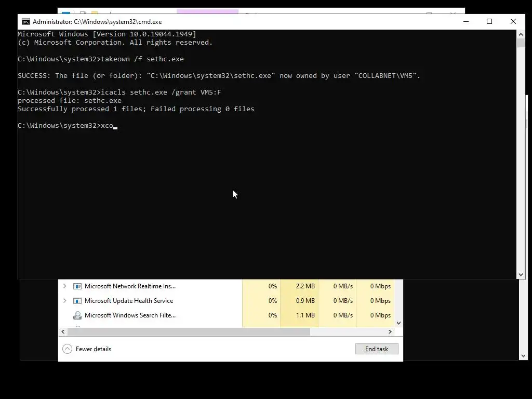Select Microsoft Network Realtime Ins... name text

pyautogui.click(x=130, y=286)
